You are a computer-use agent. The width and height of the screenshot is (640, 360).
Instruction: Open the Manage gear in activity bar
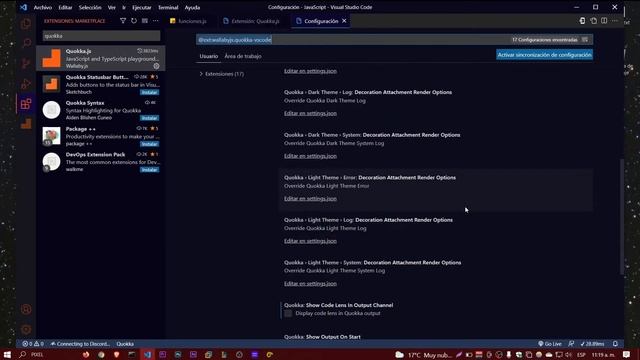(26, 329)
